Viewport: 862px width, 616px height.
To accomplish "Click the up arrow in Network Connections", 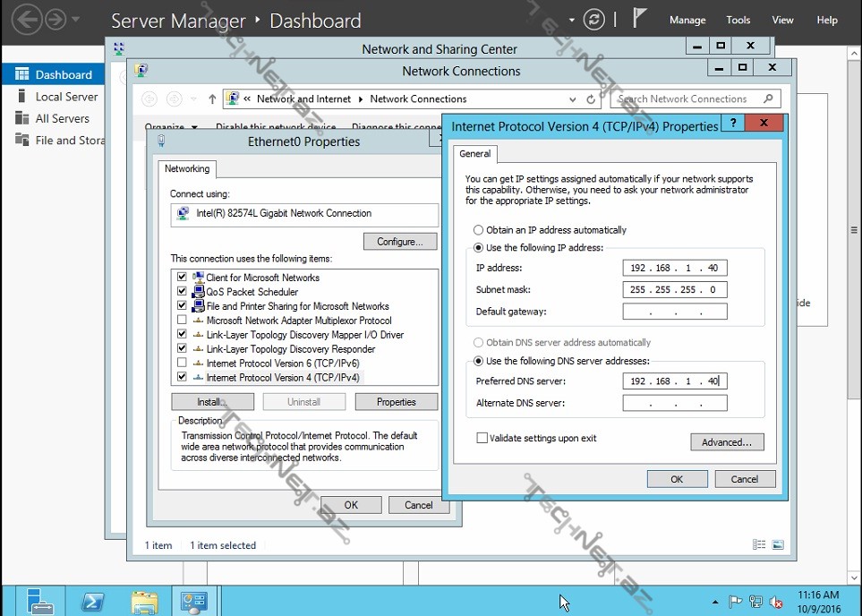I will (x=212, y=99).
